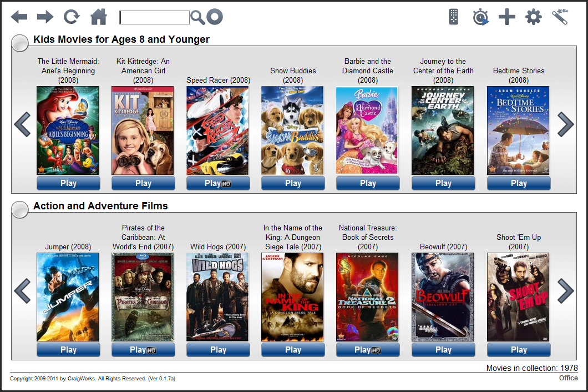Open the home page icon

pos(99,17)
